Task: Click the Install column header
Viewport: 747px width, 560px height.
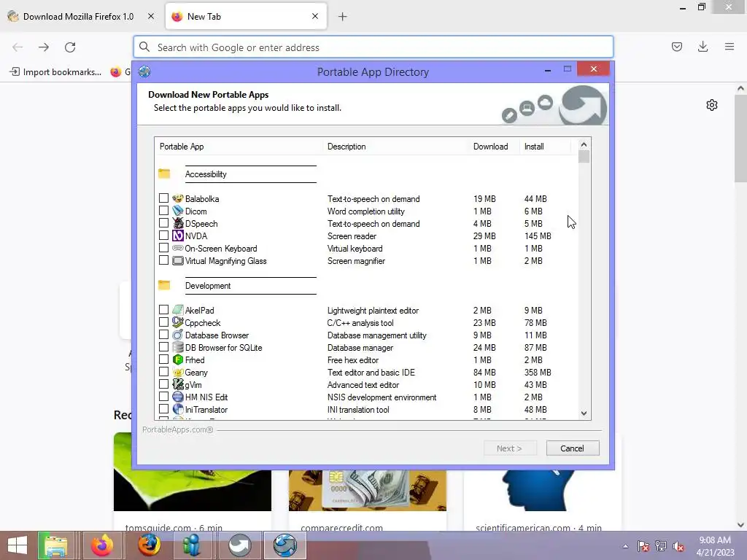Action: pos(546,147)
